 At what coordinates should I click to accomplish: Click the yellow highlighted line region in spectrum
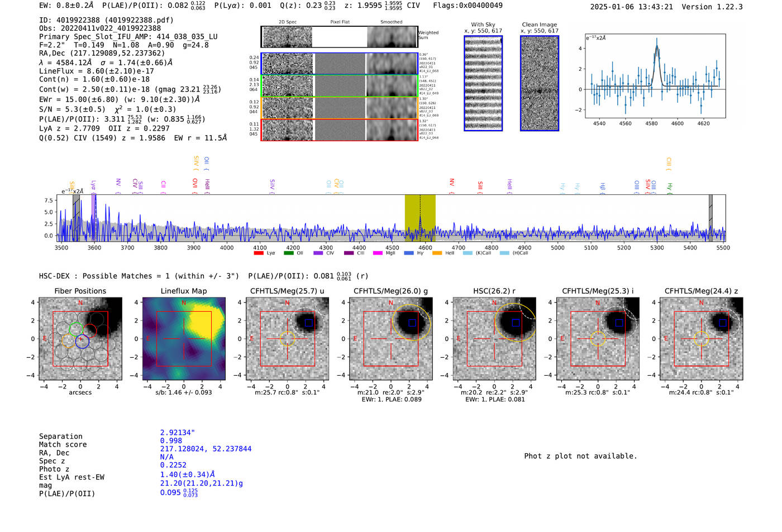420,218
